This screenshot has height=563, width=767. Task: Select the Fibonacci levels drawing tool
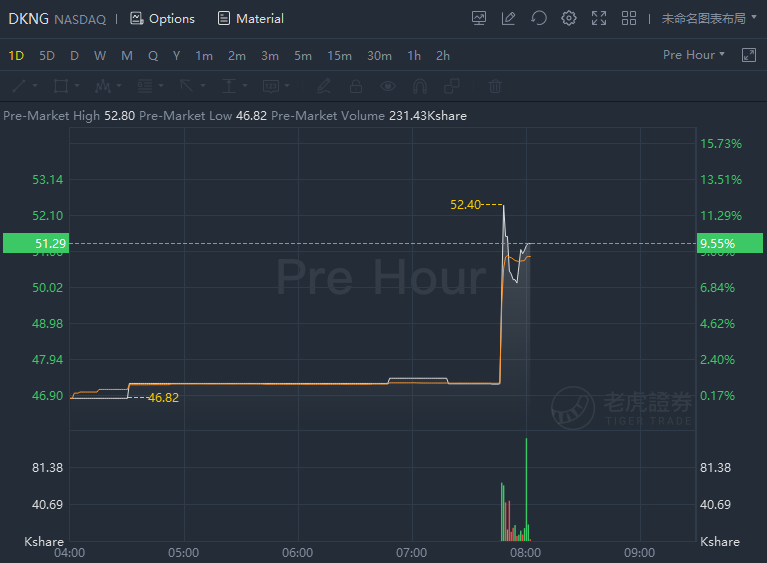(145, 86)
